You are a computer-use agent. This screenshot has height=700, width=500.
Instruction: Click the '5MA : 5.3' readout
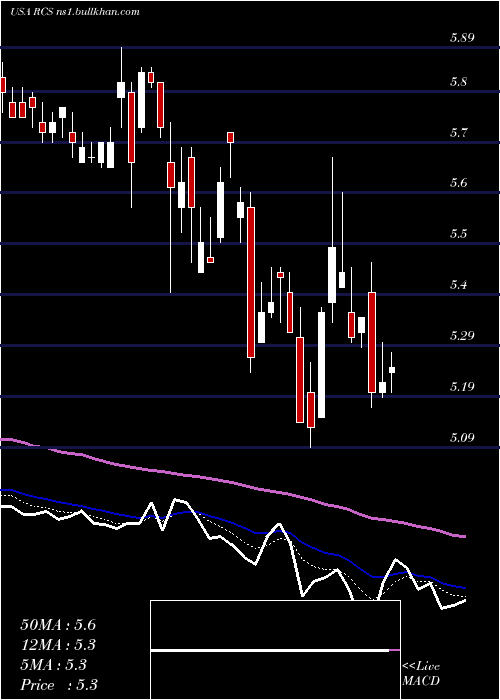(54, 665)
